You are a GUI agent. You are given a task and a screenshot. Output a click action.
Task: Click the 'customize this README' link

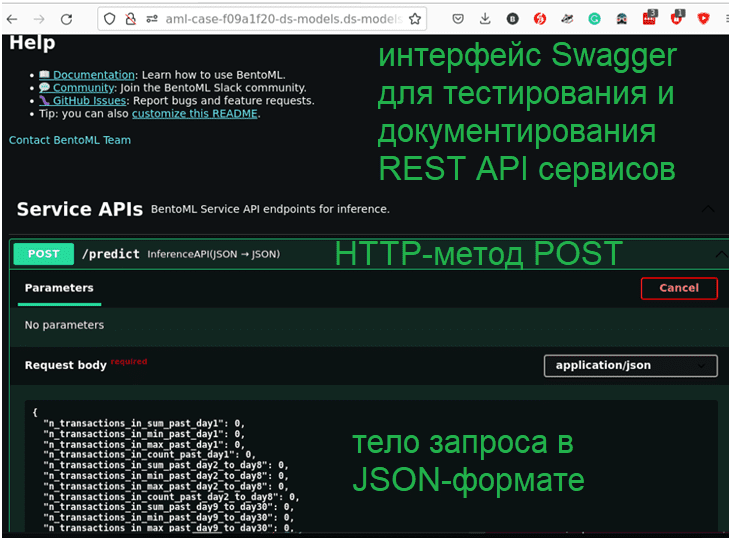pos(195,114)
